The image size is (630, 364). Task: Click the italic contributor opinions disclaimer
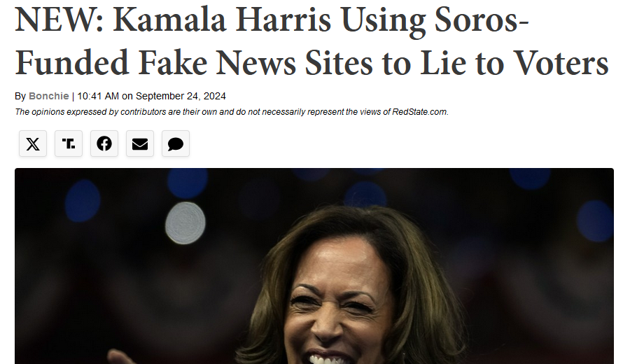click(232, 112)
